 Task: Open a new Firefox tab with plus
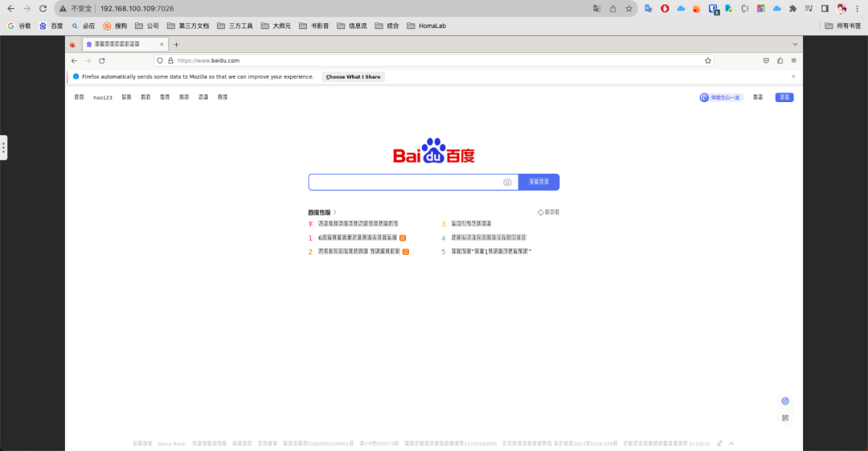176,44
